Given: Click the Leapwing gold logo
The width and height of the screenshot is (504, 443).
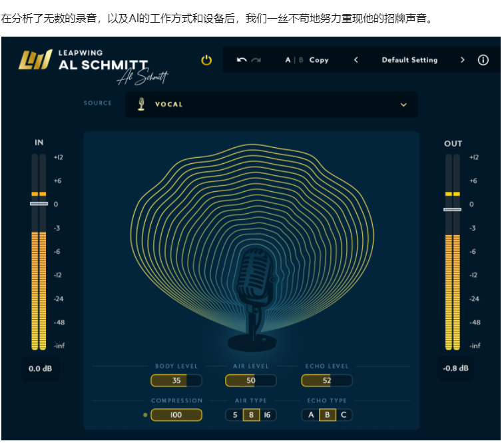Looking at the screenshot, I should pyautogui.click(x=35, y=60).
